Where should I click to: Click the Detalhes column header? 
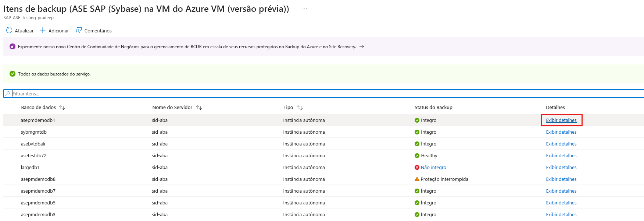click(x=555, y=107)
